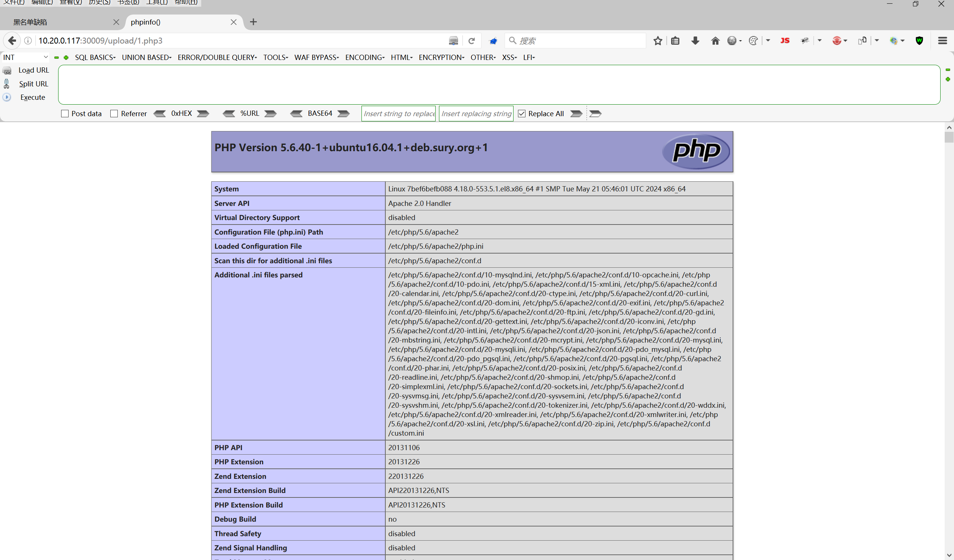Enable the Post data checkbox

[x=65, y=114]
